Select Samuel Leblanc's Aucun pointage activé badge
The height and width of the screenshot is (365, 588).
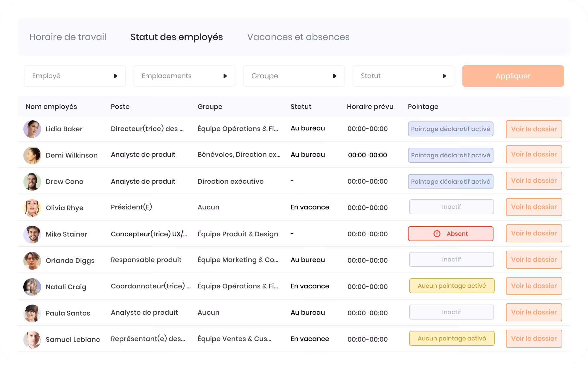(x=452, y=338)
